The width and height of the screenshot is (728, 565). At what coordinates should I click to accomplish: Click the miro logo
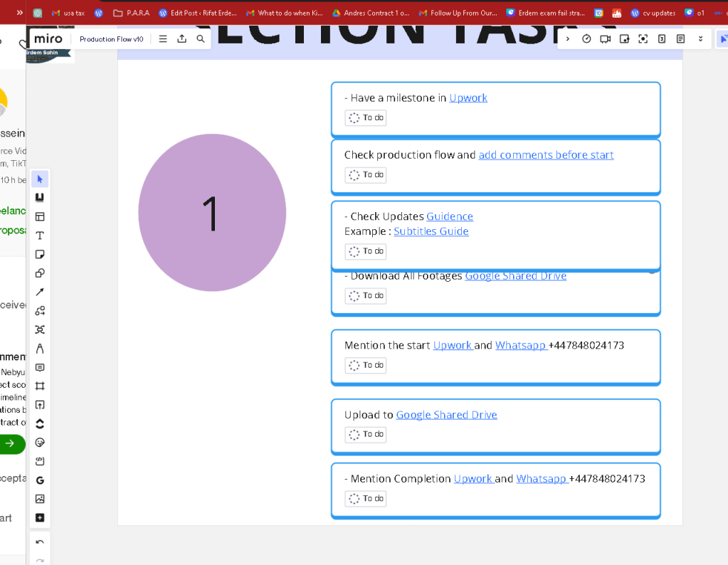click(48, 38)
